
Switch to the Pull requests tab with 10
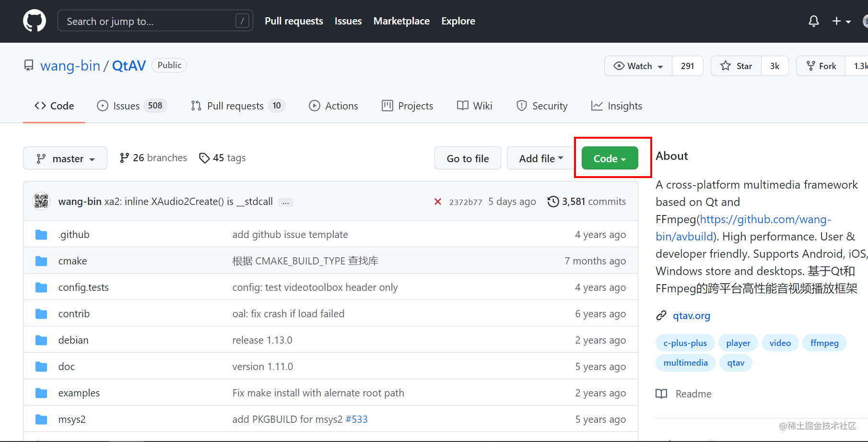238,106
